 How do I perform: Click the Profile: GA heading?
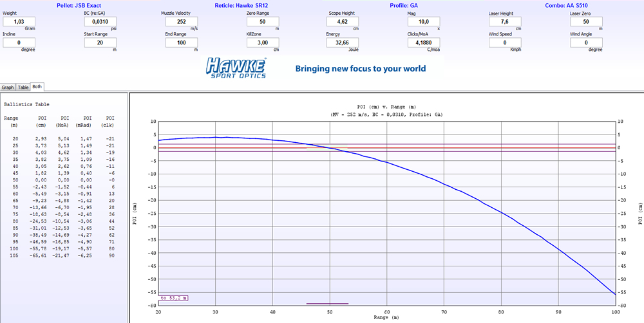(403, 6)
